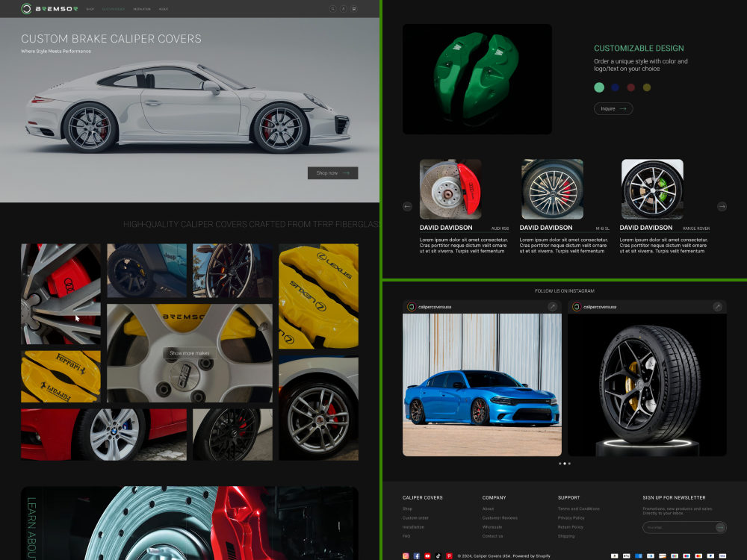The height and width of the screenshot is (560, 747).
Task: Select the red color swatch
Action: pyautogui.click(x=630, y=87)
